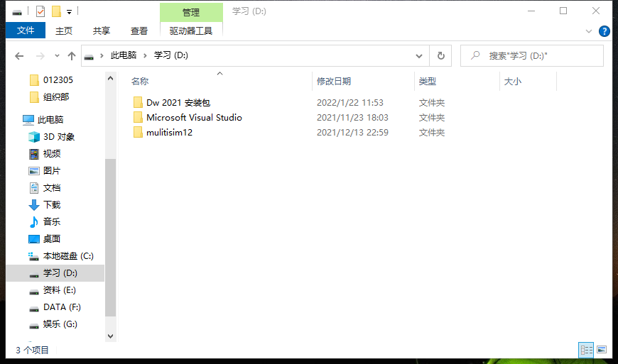Open the 文件 menu tab
Screen dimensions: 618x364
click(26, 31)
